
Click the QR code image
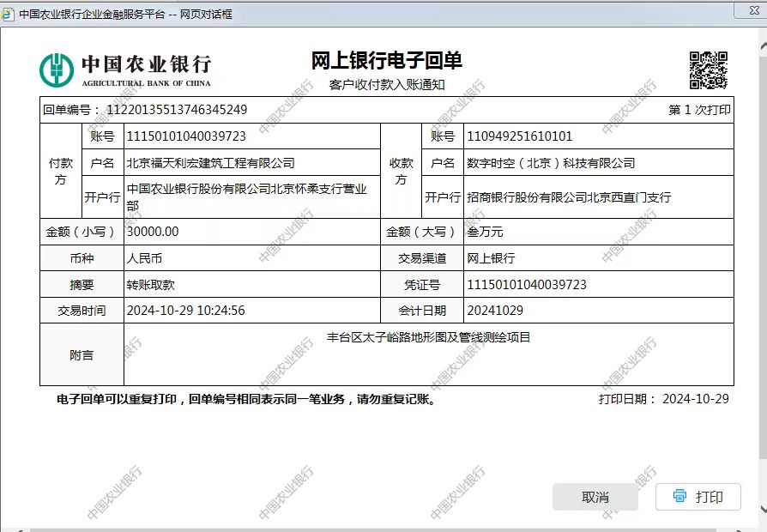pos(709,70)
